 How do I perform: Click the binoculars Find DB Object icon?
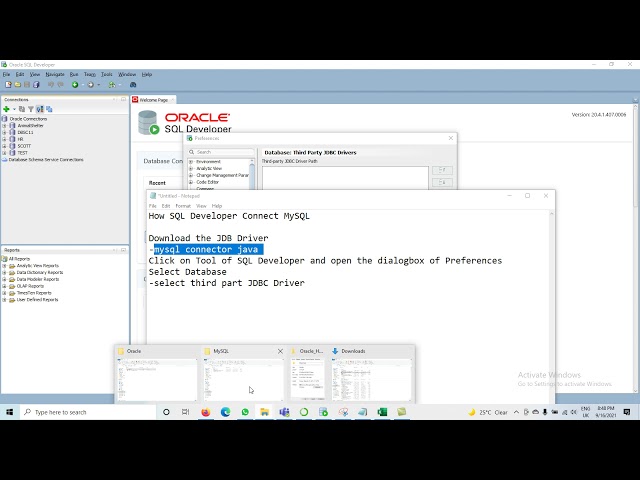coord(133,84)
